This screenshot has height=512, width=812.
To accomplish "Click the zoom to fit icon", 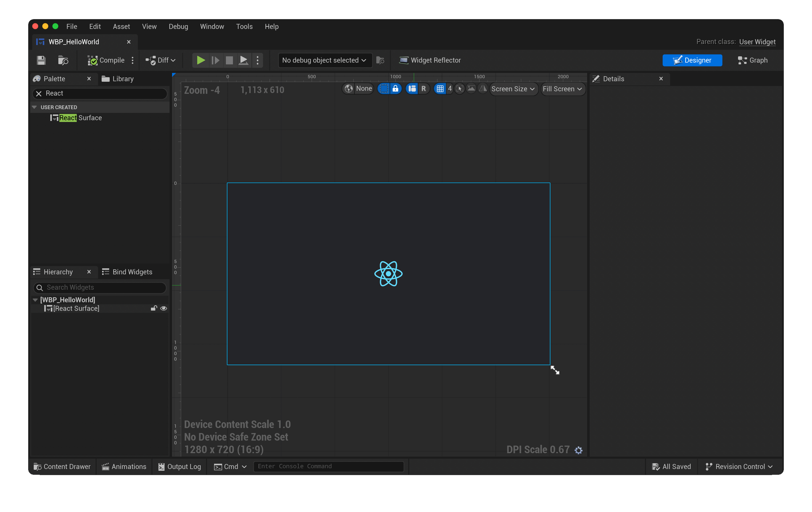I will point(460,89).
